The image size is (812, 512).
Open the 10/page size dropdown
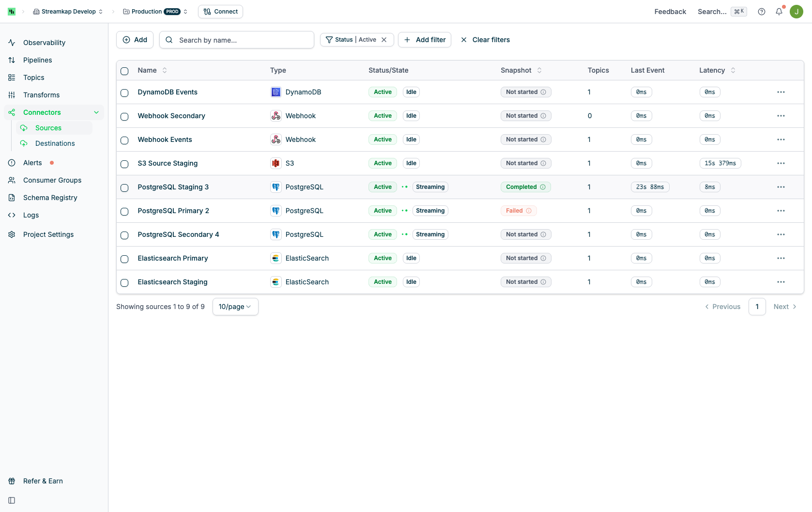(235, 307)
